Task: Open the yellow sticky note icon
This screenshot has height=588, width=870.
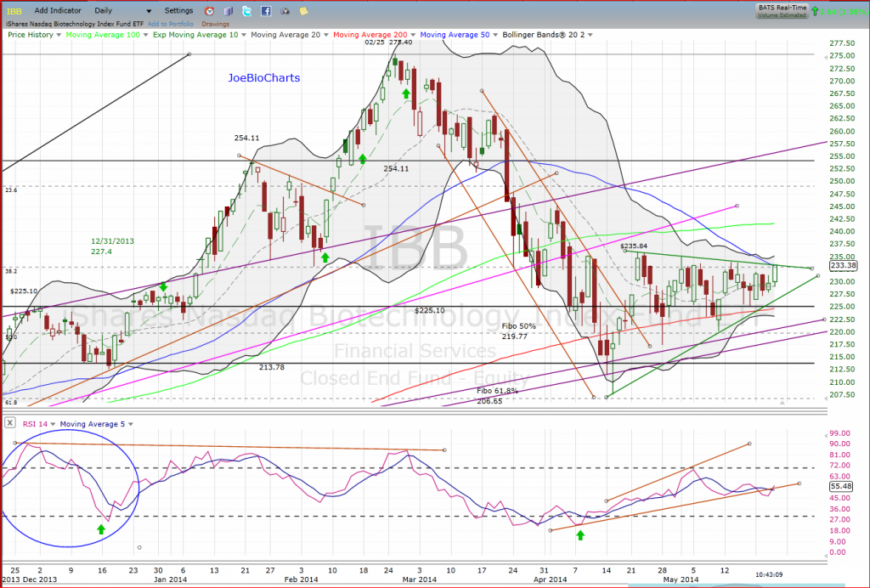Action: click(302, 11)
